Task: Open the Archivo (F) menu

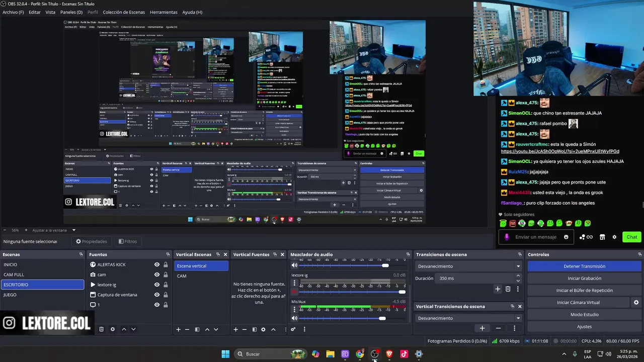Action: [13, 12]
